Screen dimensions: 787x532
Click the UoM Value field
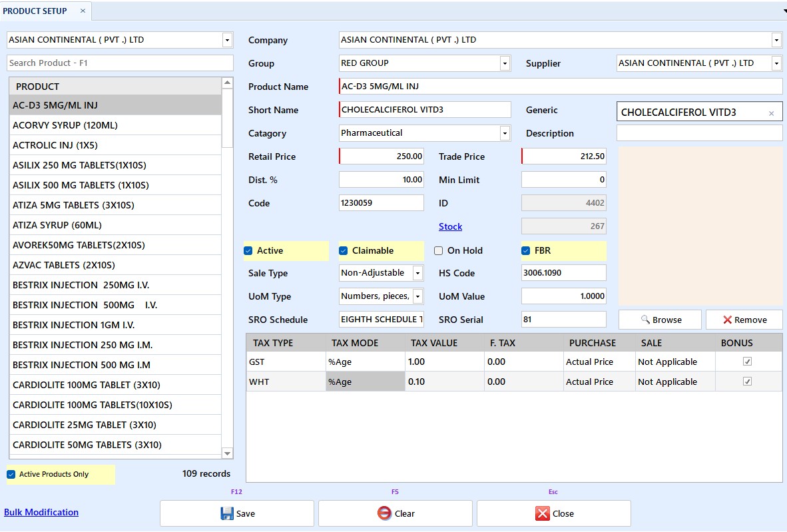(564, 296)
